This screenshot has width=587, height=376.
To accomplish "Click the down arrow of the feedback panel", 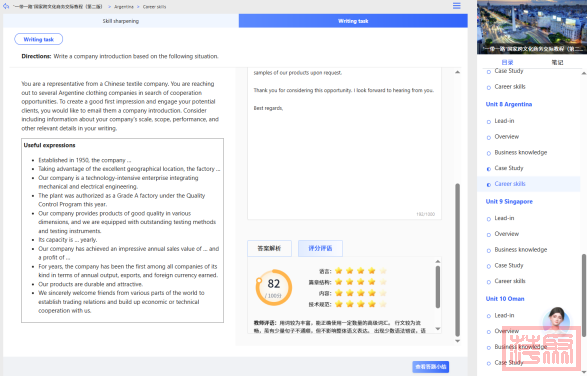I will 438,329.
